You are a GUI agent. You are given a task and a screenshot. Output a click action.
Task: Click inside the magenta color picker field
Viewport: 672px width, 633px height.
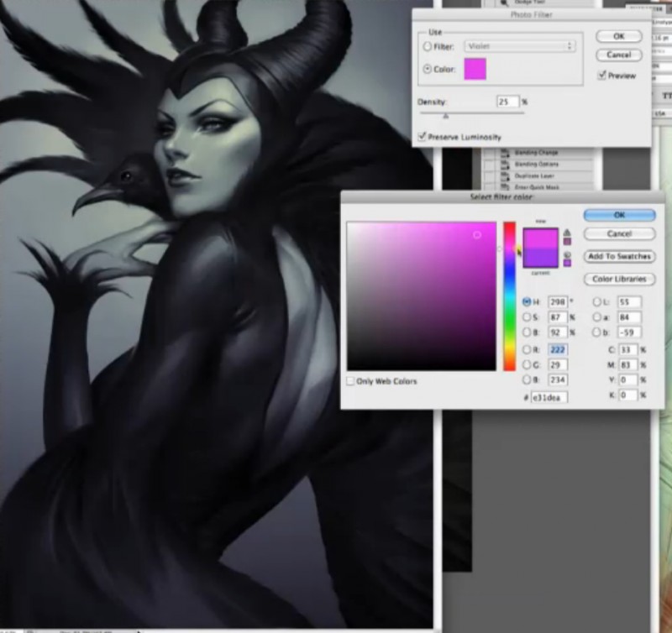pos(422,296)
